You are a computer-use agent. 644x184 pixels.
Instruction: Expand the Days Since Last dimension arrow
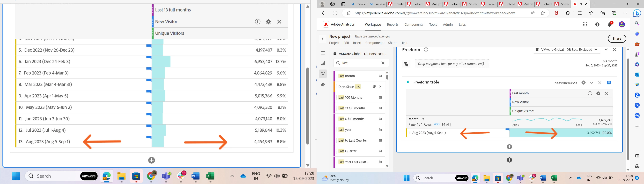[380, 87]
